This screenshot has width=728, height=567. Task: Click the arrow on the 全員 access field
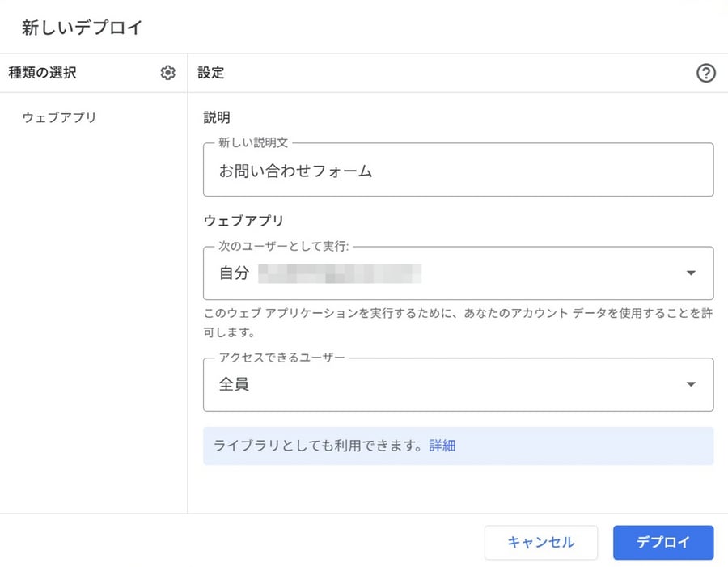coord(690,384)
